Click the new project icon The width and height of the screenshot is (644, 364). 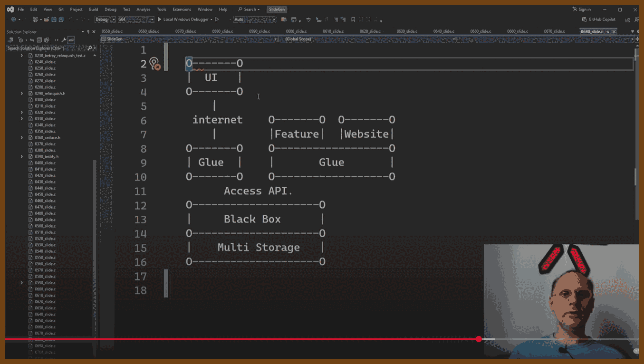tap(35, 19)
